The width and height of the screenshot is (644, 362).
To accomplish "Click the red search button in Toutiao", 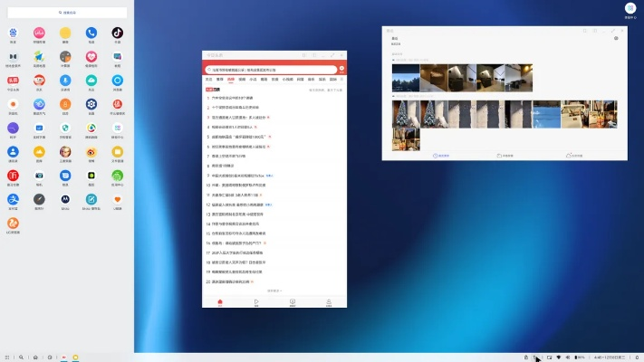I will [341, 69].
